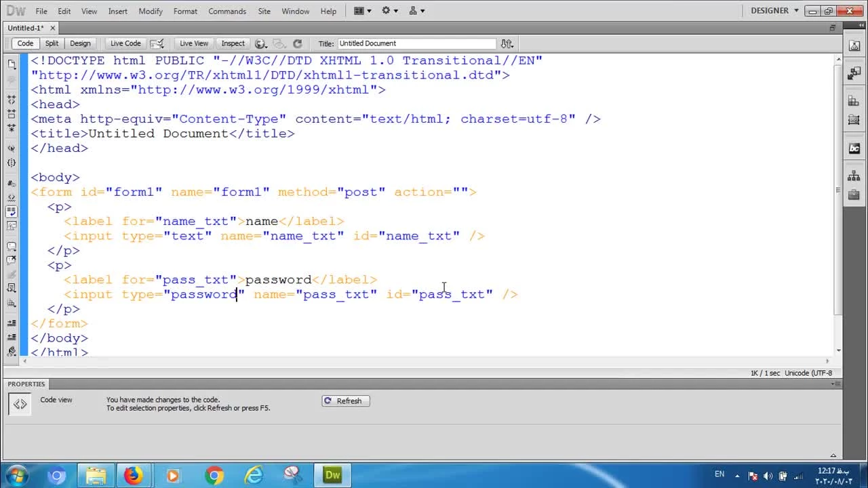Click the horizontal scroll right arrow
The image size is (868, 488).
[827, 361]
